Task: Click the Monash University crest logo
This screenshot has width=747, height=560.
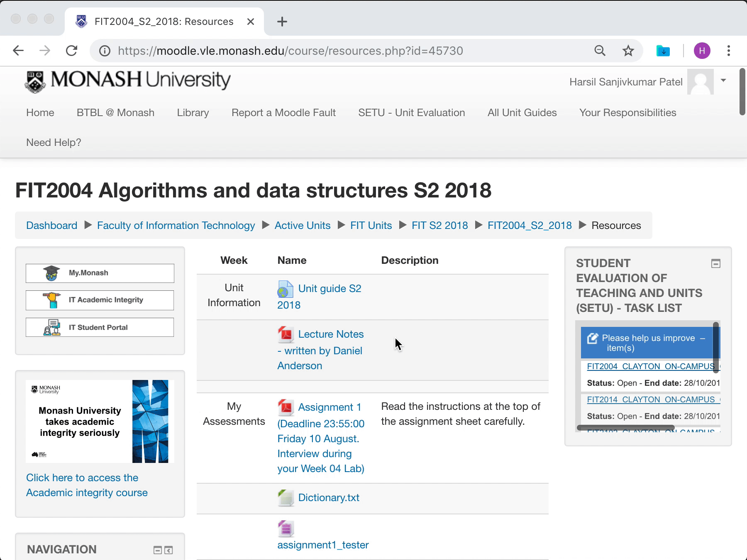Action: [35, 82]
